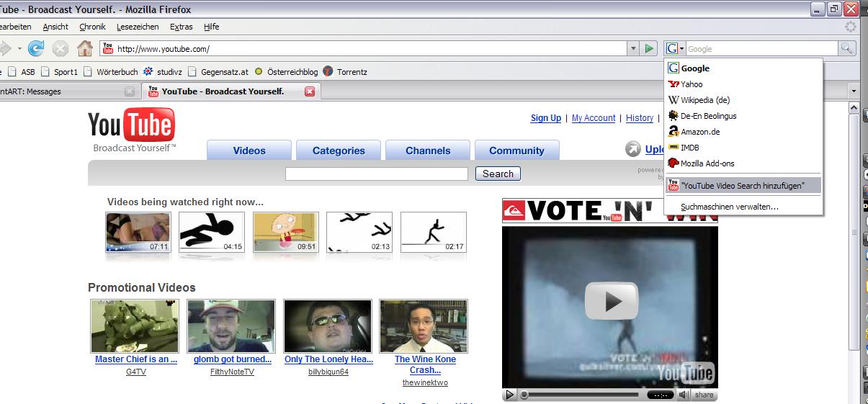Open the Extras menu
Screen dimensions: 868x404
pyautogui.click(x=182, y=27)
